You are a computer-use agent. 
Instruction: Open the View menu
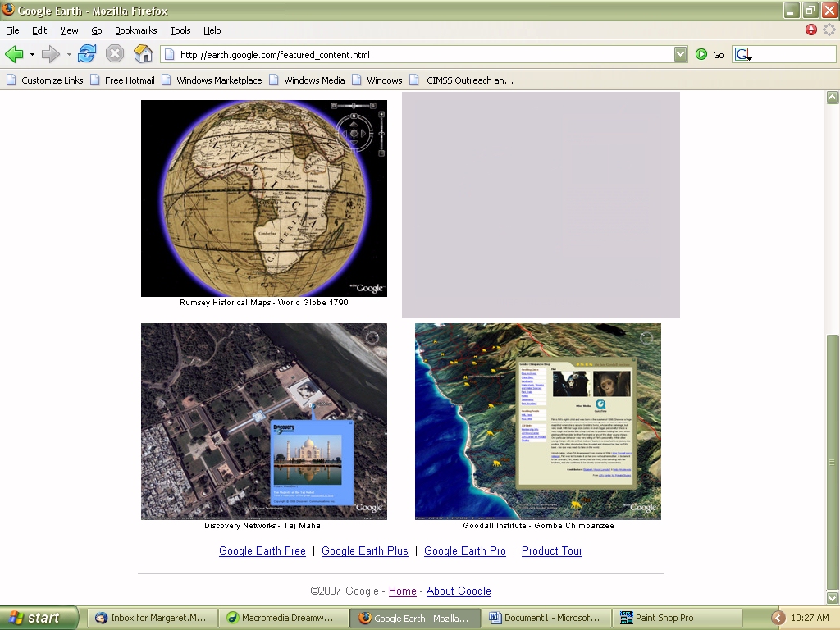pyautogui.click(x=69, y=30)
